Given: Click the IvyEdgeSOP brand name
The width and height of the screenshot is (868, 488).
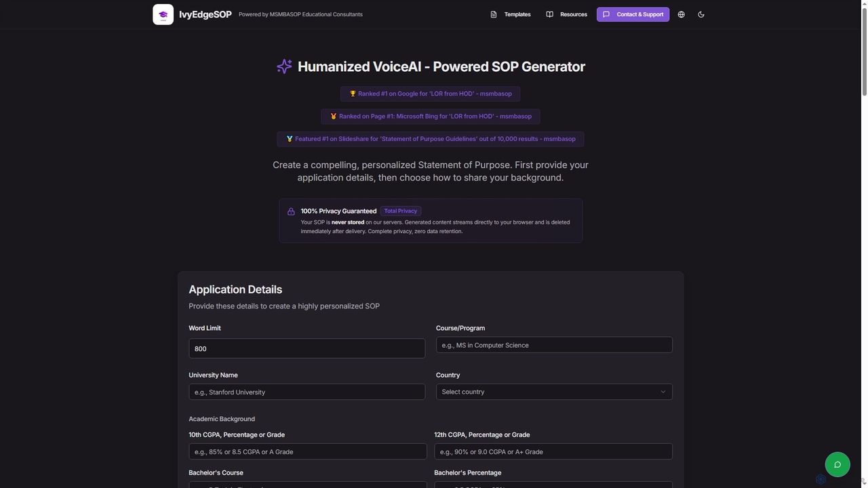Looking at the screenshot, I should (205, 14).
